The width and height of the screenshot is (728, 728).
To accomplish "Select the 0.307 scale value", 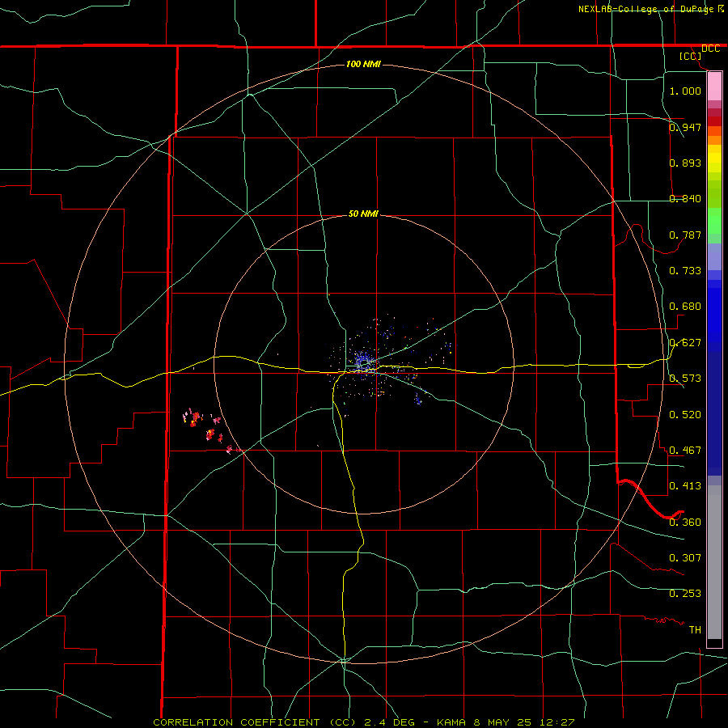I will click(x=685, y=557).
